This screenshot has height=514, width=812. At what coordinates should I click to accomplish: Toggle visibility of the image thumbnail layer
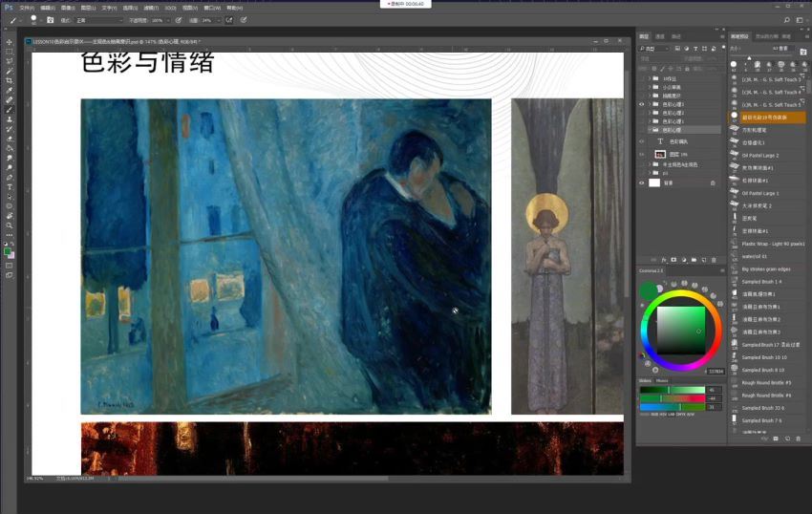[x=642, y=155]
